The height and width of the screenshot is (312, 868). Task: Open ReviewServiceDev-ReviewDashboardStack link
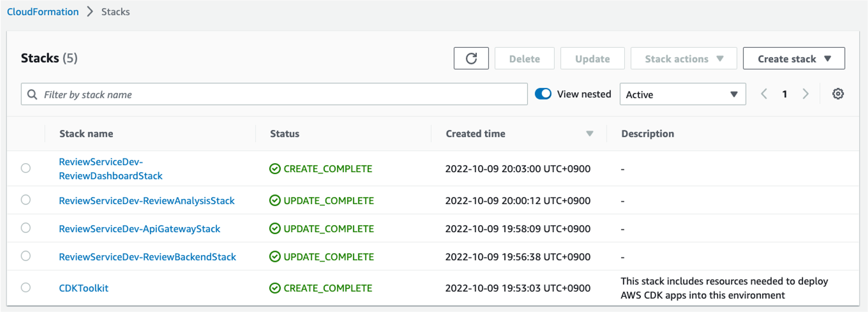(111, 169)
